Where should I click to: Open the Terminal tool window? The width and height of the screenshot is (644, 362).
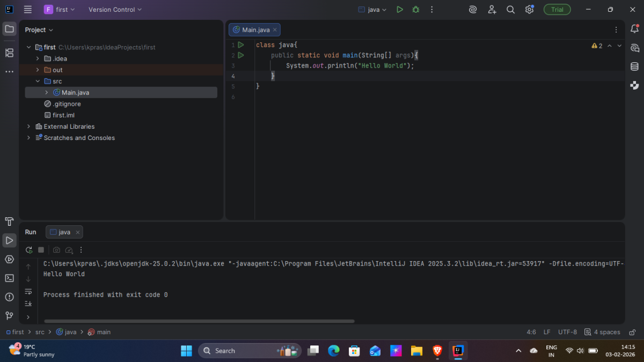(9, 278)
